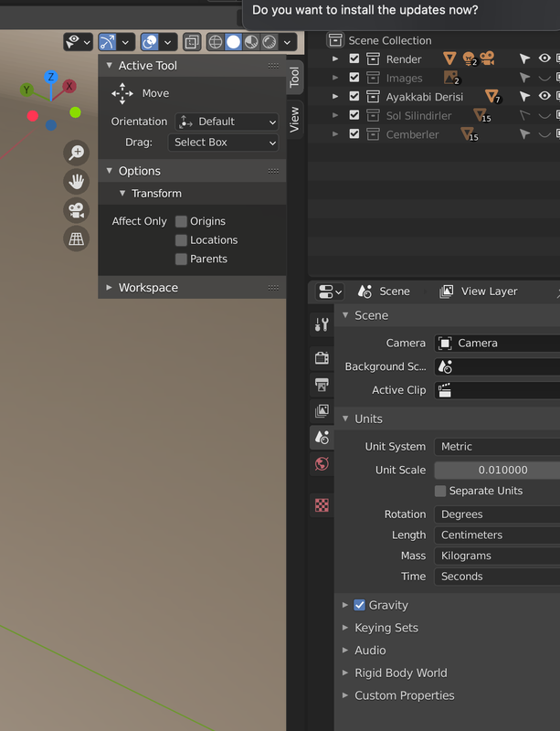Open View Layer properties tab icon
Viewport: 560px width, 731px height.
point(322,410)
